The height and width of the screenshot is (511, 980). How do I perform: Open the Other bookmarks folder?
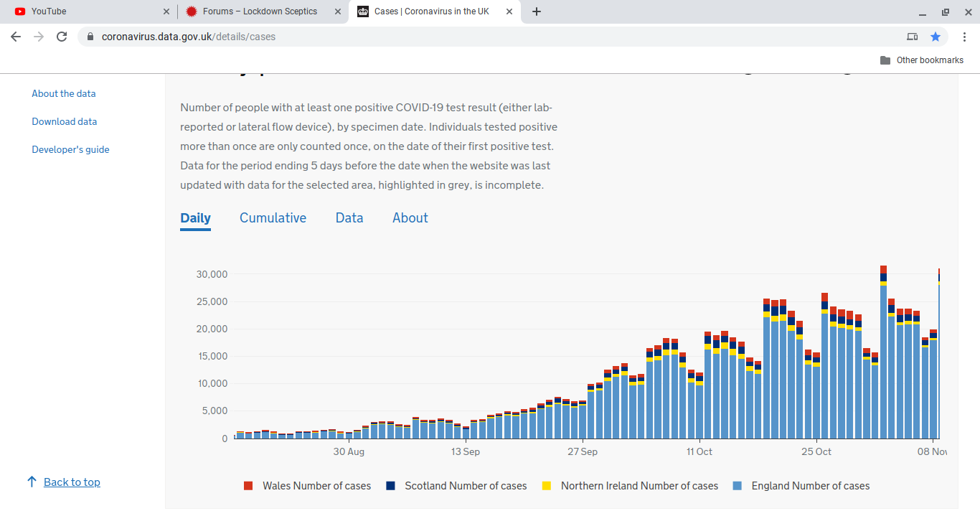(x=922, y=60)
